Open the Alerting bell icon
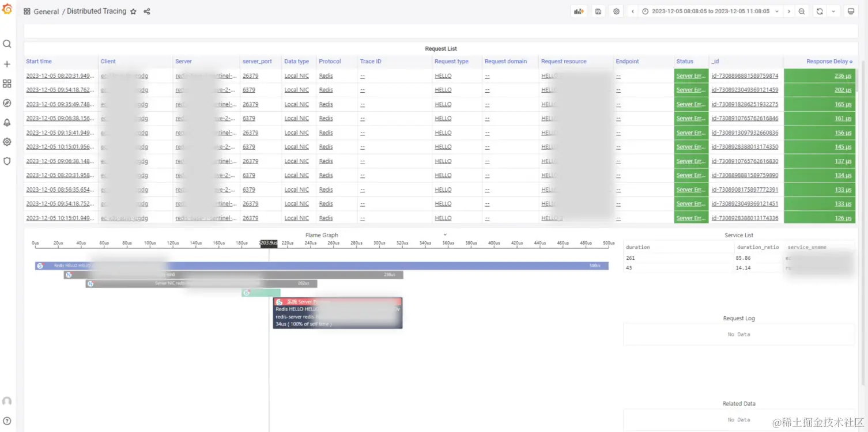Image resolution: width=868 pixels, height=432 pixels. (7, 123)
